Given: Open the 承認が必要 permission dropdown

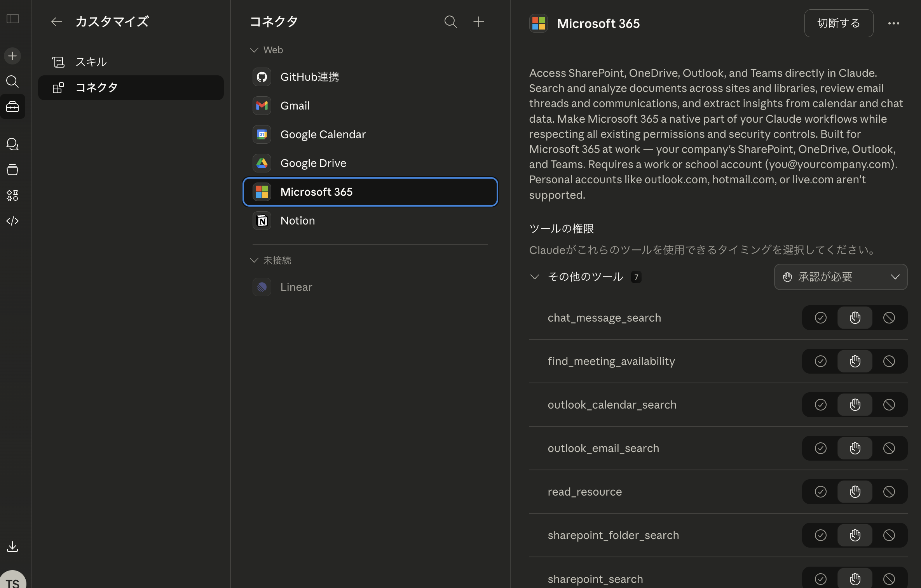Looking at the screenshot, I should point(841,277).
